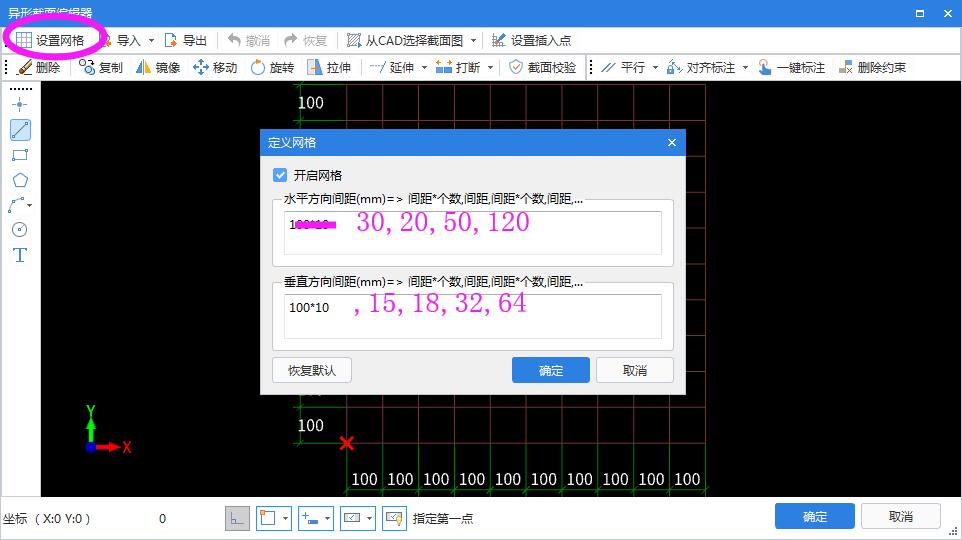Expand the 从CAD选择截面图 dropdown arrow

473,40
